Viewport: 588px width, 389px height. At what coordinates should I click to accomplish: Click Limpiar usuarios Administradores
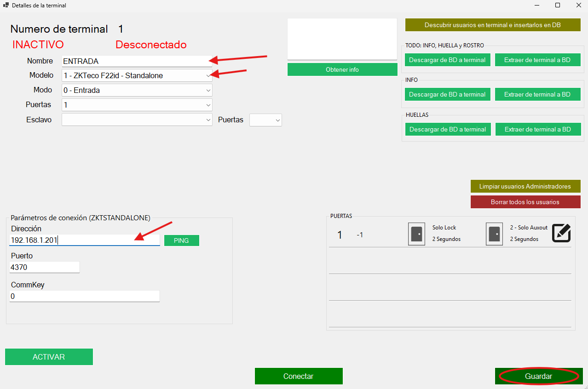point(525,186)
